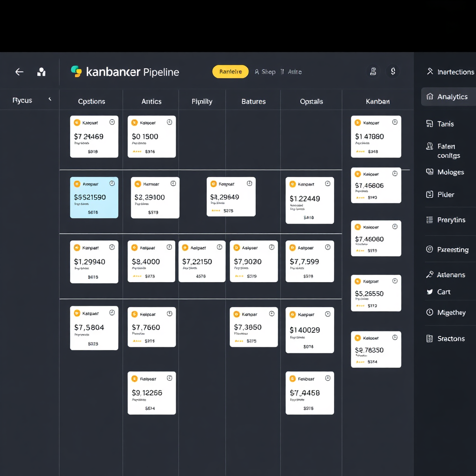
Task: Click the Kanbancer Pipeline logo icon
Action: tap(76, 72)
